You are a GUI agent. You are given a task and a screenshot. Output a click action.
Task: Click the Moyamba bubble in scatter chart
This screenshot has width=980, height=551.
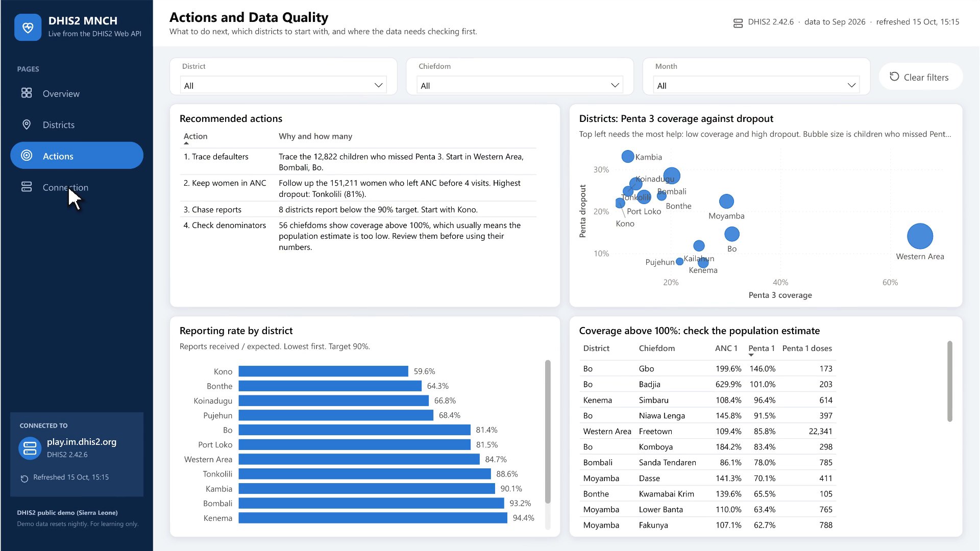point(726,201)
